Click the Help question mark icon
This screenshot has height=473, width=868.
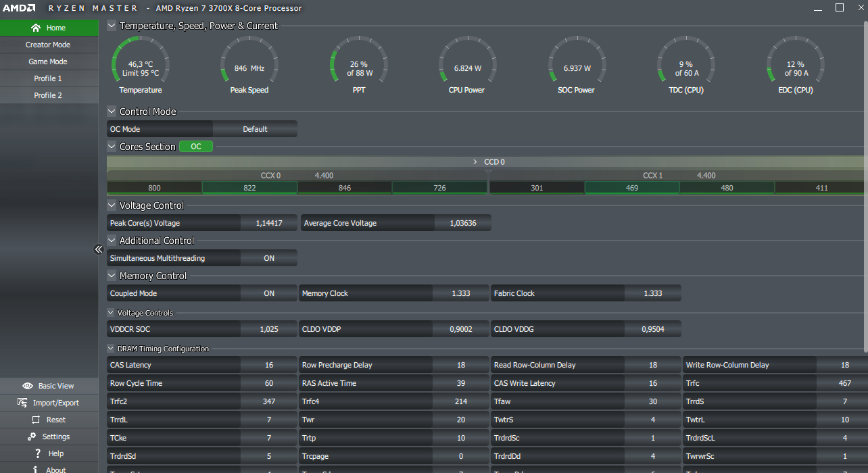pyautogui.click(x=38, y=453)
